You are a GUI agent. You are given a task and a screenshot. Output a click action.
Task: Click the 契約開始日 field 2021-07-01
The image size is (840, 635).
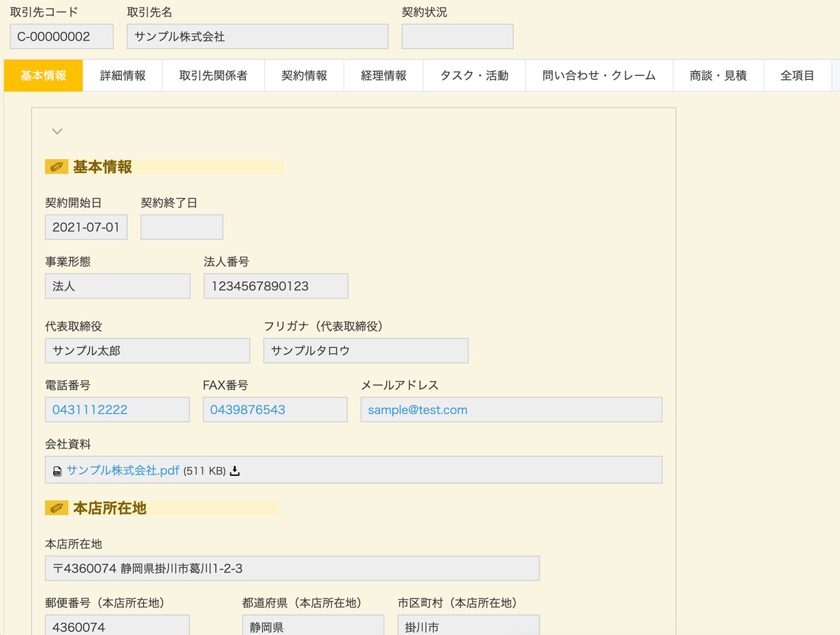pos(86,227)
